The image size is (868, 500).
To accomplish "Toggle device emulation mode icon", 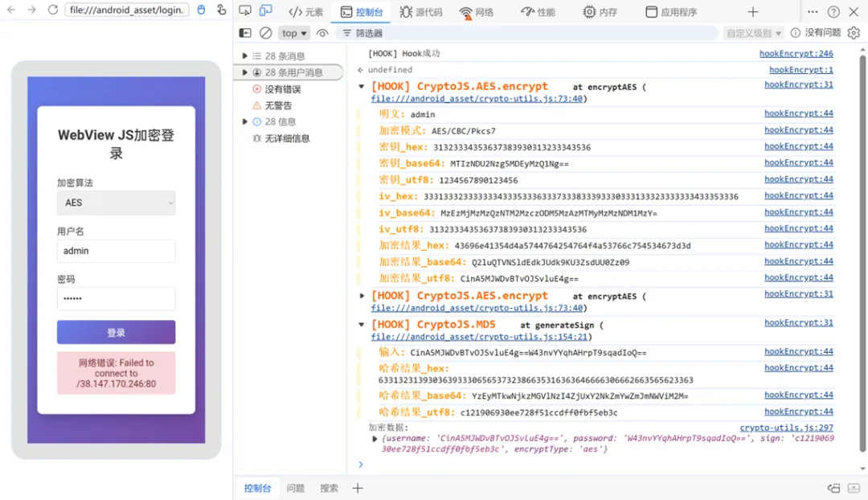I will (266, 11).
